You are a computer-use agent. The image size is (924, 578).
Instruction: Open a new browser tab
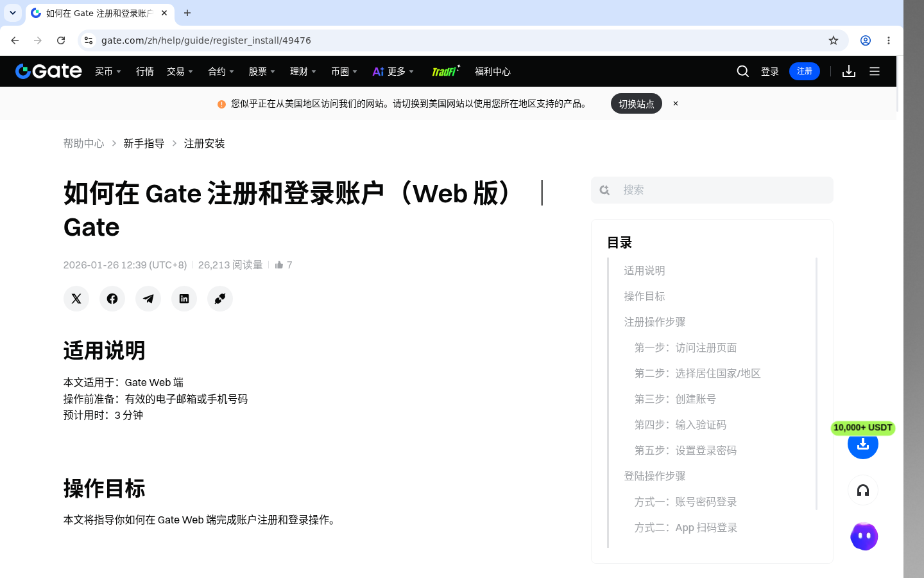coord(187,13)
